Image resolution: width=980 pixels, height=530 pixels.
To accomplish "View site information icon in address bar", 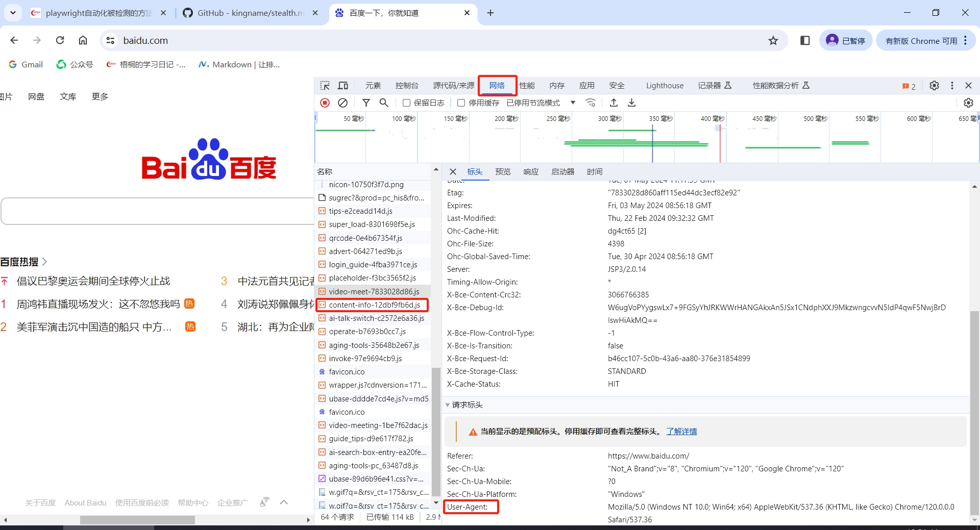I will pos(110,40).
